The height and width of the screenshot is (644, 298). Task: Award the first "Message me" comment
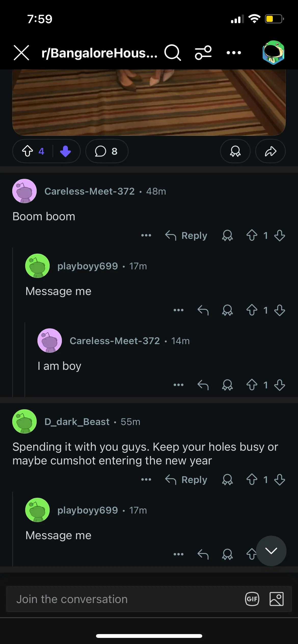coord(227,310)
